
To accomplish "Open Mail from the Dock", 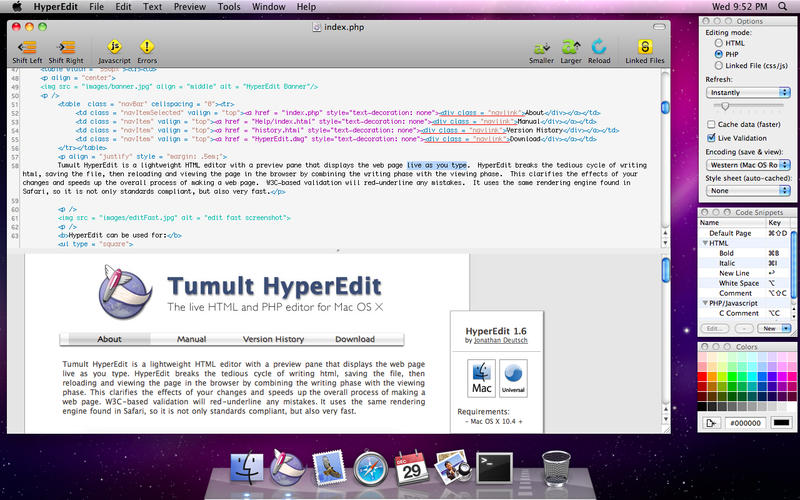I will (x=329, y=468).
